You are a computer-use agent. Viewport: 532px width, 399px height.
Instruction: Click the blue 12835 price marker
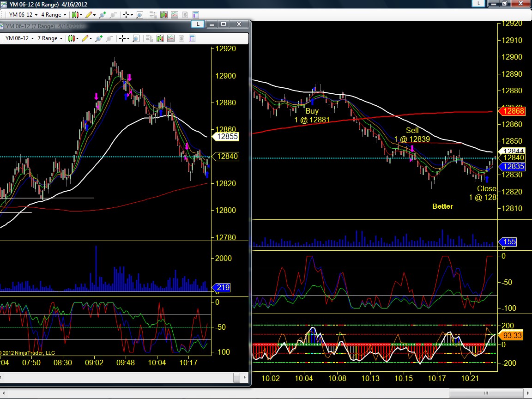512,167
